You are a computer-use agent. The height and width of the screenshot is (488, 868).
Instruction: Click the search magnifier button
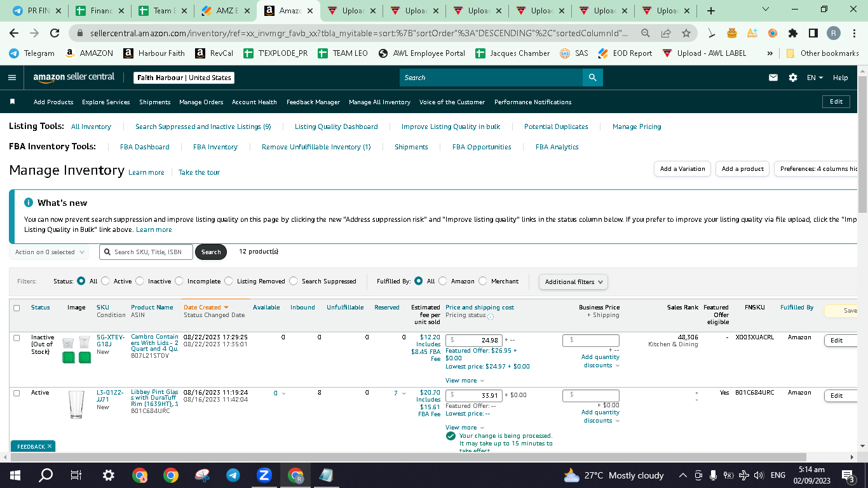592,78
